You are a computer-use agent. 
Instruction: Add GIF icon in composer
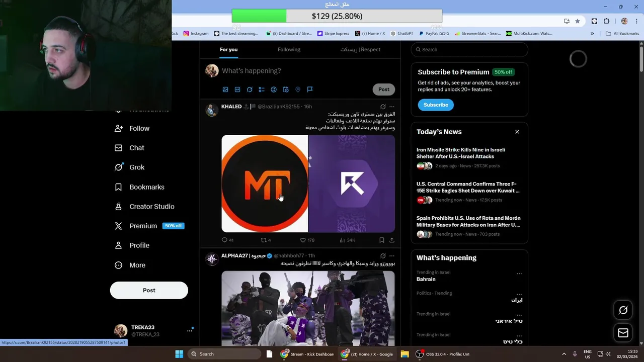[x=237, y=89]
